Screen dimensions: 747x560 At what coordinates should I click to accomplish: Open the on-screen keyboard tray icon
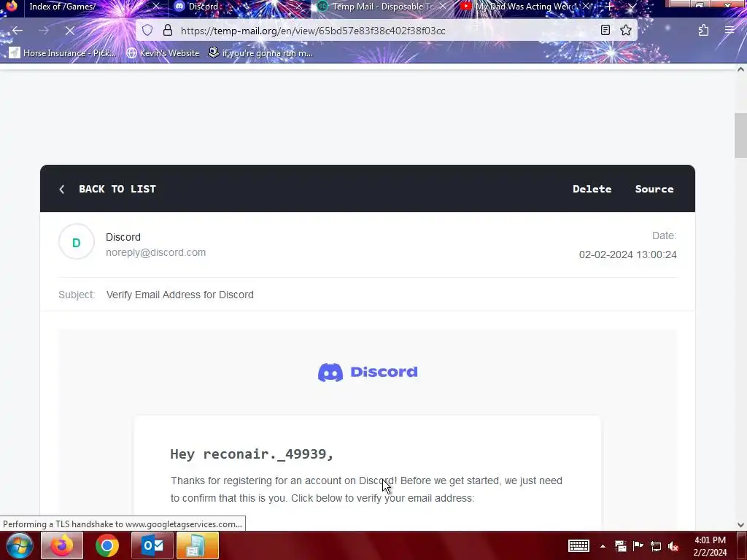tap(578, 545)
